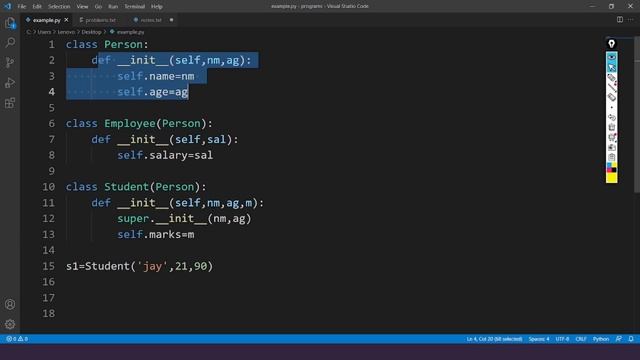
Task: Expand the Desktop breadcrumb segment
Action: click(x=91, y=32)
